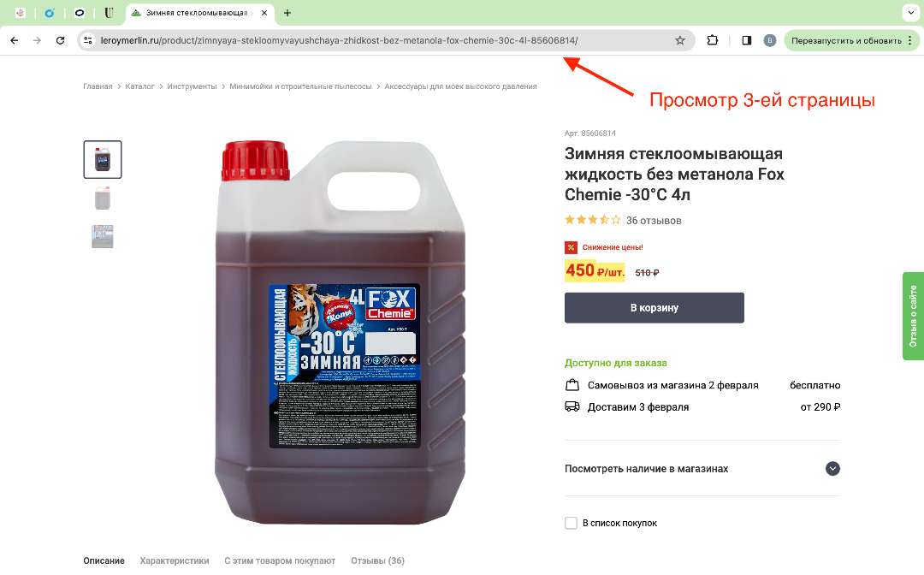
Task: Enable the 'В список покупок' checkbox
Action: point(571,522)
